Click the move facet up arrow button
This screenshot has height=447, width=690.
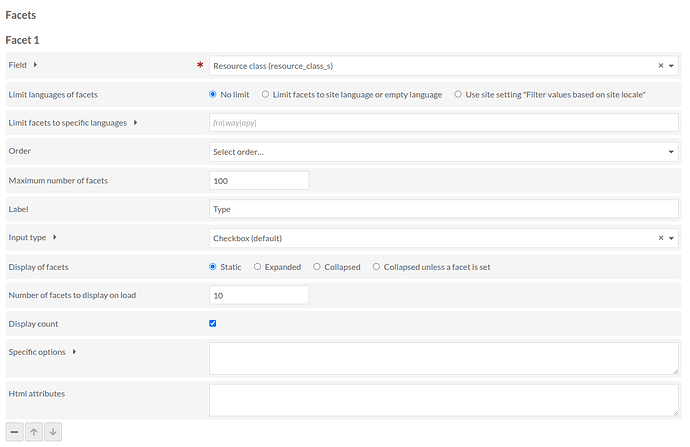(x=34, y=432)
